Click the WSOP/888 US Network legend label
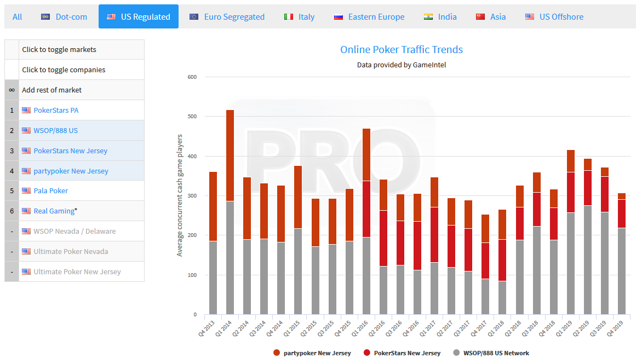 (x=496, y=353)
